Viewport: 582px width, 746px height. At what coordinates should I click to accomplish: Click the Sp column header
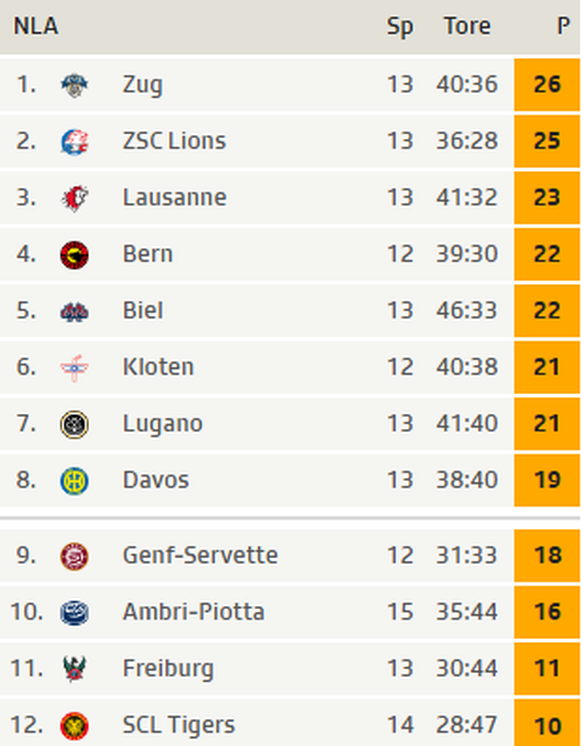(400, 27)
